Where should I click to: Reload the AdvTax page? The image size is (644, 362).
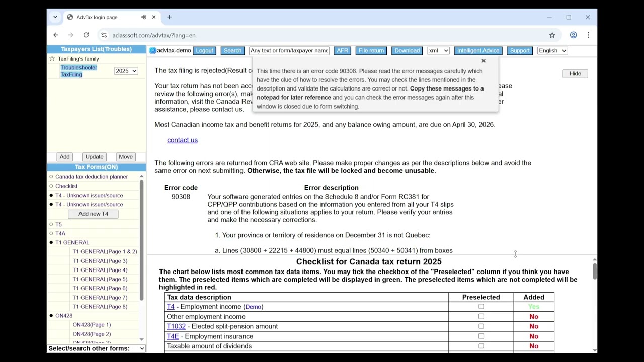[x=86, y=35]
